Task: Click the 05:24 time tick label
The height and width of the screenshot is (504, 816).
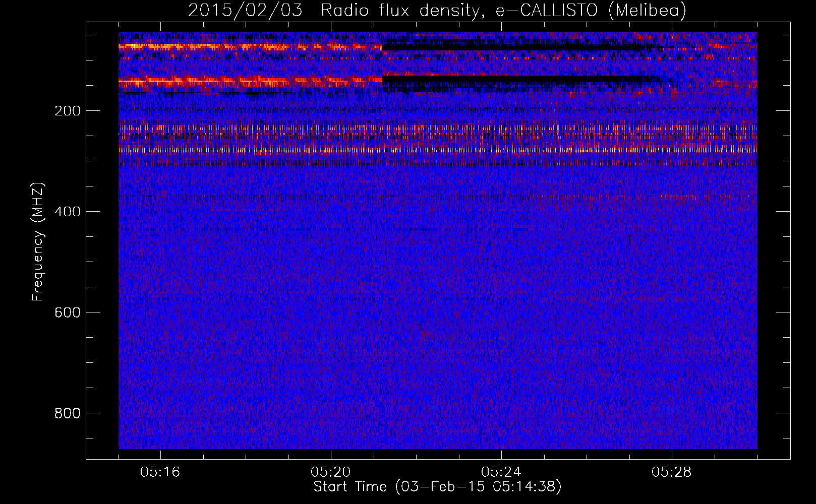Action: (501, 472)
